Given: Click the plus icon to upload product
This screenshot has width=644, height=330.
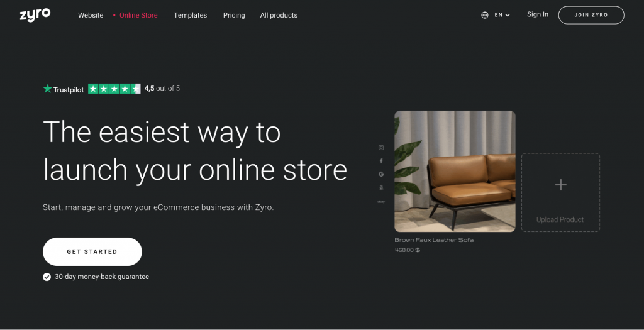Looking at the screenshot, I should click(560, 185).
